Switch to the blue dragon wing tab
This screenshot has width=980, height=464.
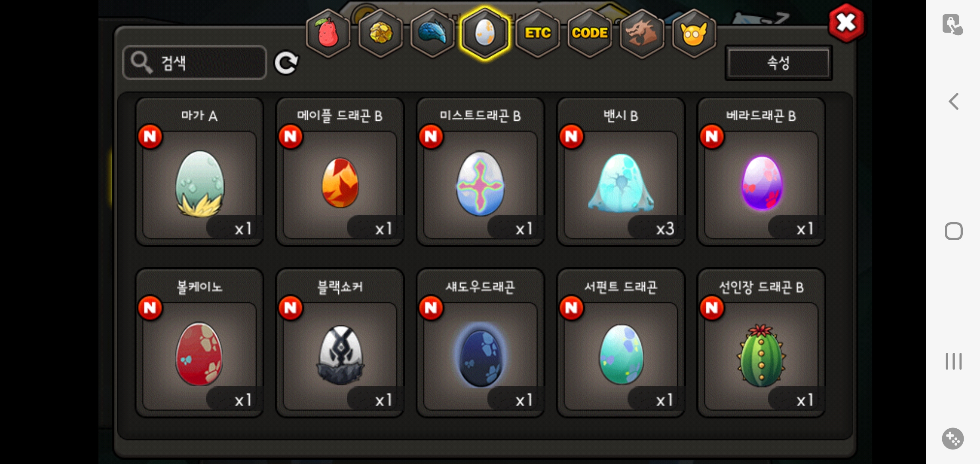click(x=432, y=34)
